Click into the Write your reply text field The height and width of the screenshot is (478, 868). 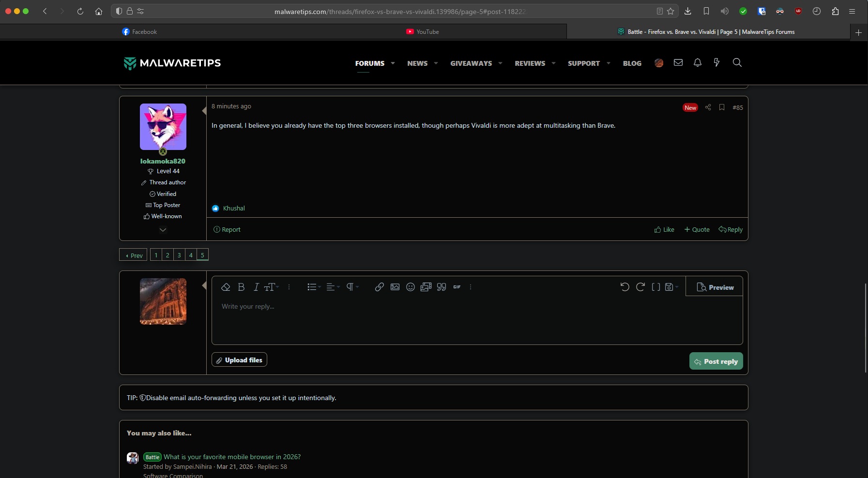[x=477, y=320]
